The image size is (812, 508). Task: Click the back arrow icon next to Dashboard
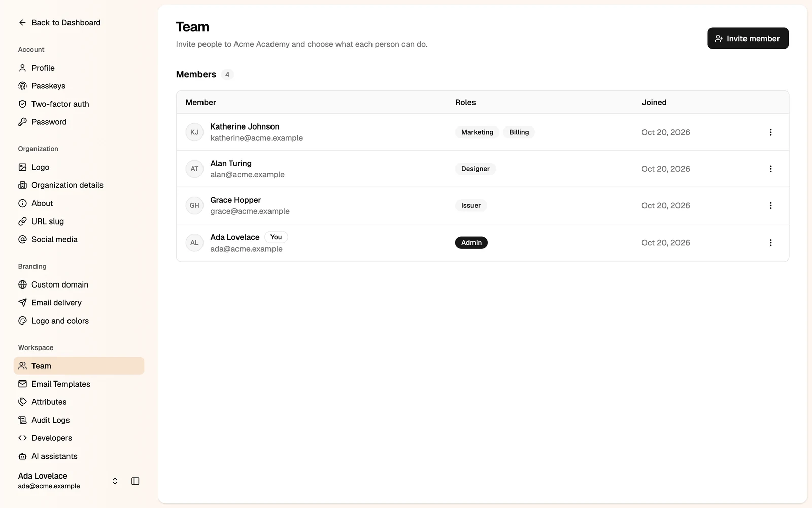point(22,22)
